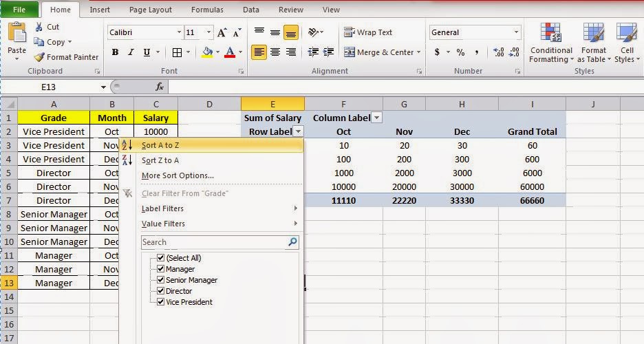Screen dimensions: 644x344
Task: Uncheck the Manager filter checkbox
Action: click(x=160, y=269)
